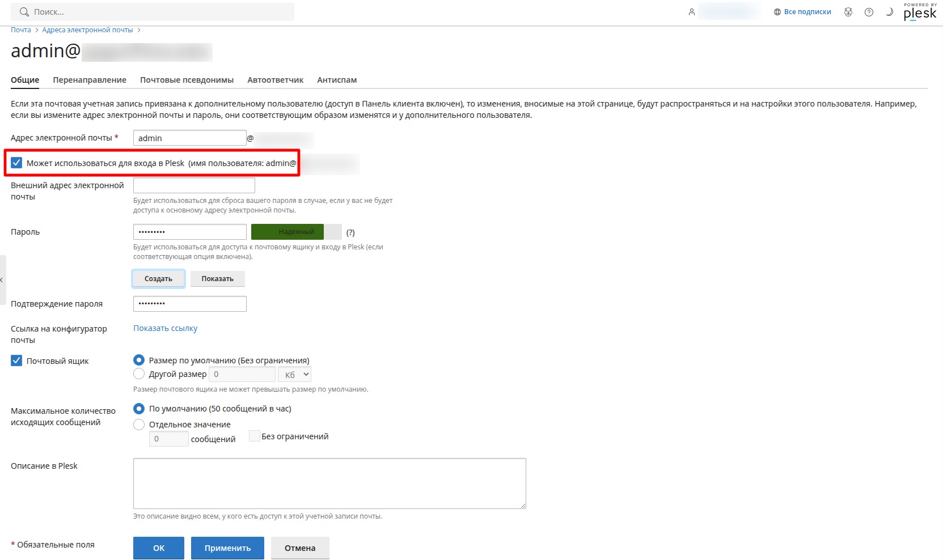Toggle dark mode moon icon
943x560 pixels.
click(889, 12)
